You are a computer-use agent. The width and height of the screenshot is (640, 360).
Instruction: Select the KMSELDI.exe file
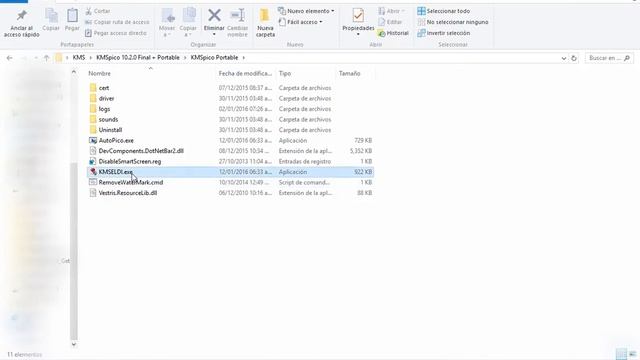[230, 172]
